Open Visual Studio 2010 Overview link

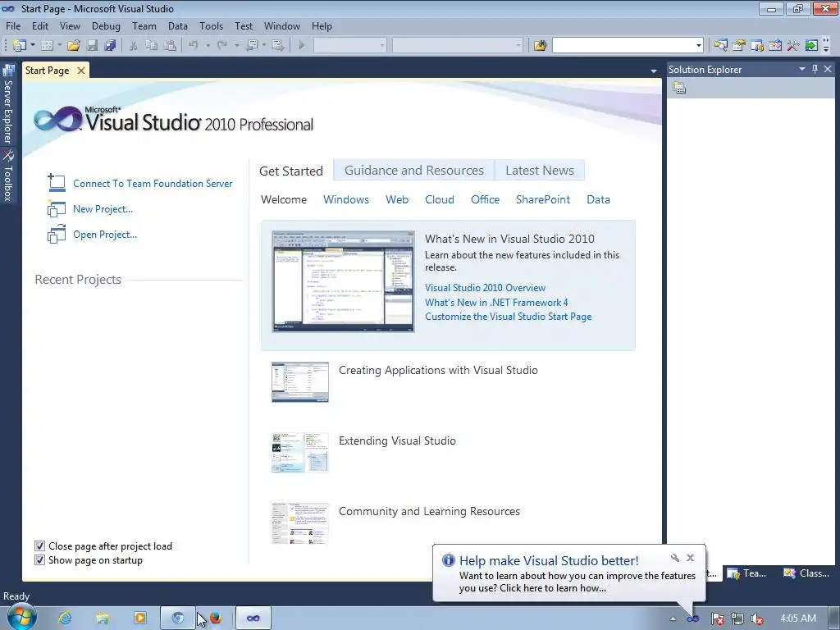pyautogui.click(x=486, y=288)
